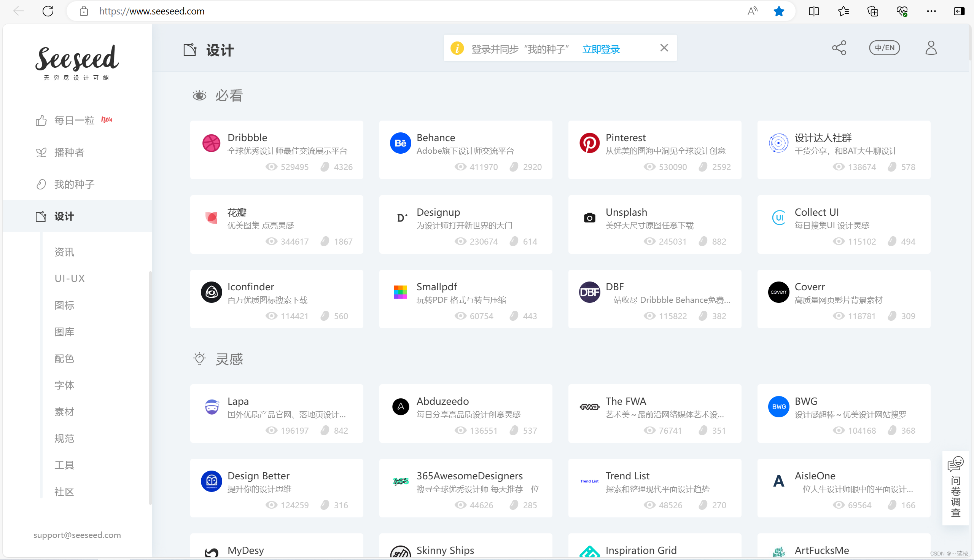974x560 pixels.
Task: Open the user profile icon
Action: (x=931, y=48)
